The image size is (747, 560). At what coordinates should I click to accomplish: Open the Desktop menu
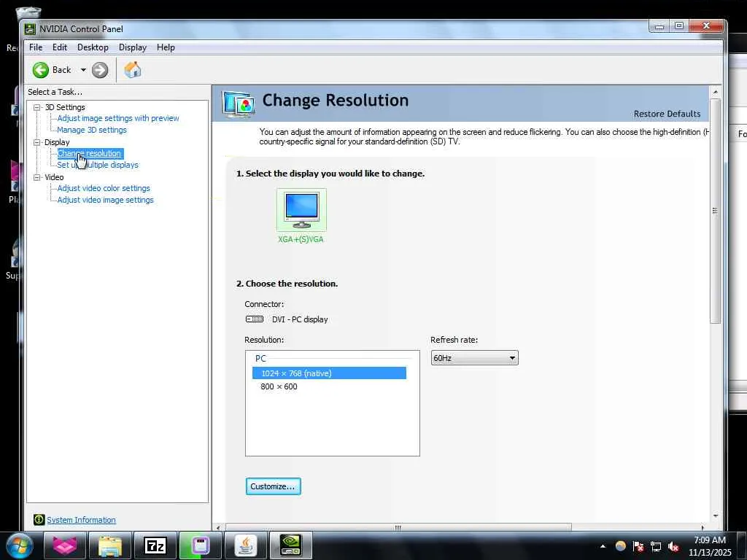(93, 47)
